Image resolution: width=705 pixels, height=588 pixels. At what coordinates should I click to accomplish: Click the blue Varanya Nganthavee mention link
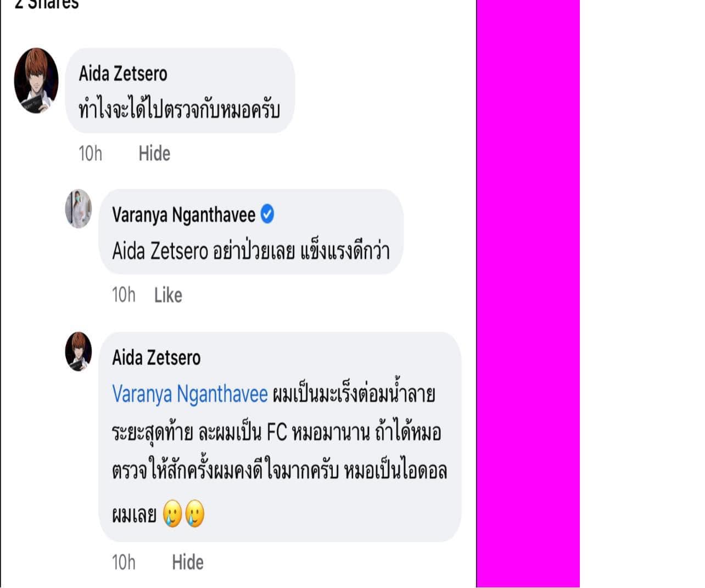(x=190, y=394)
